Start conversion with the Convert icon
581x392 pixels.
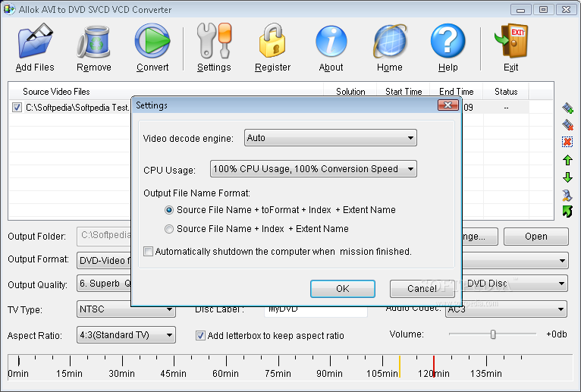click(x=152, y=41)
